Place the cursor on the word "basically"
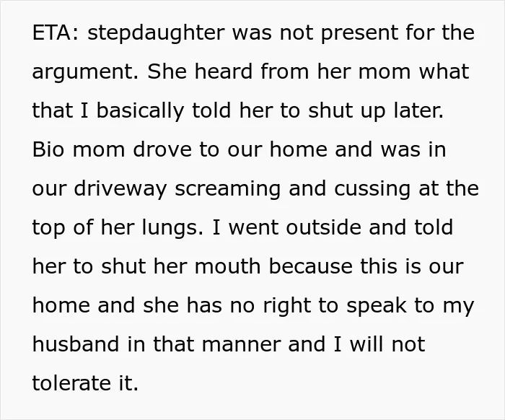The image size is (505, 420). point(140,111)
